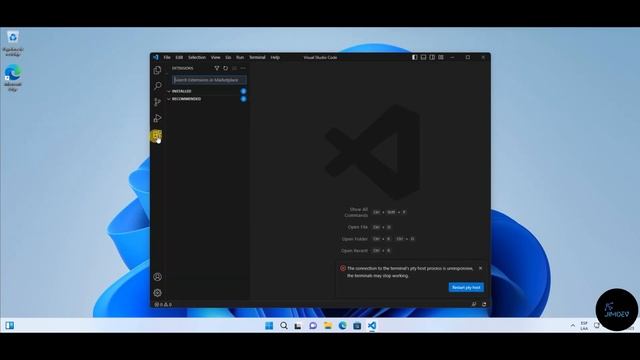The height and width of the screenshot is (360, 640).
Task: Click the feedback icon in the status bar
Action: pos(474,304)
